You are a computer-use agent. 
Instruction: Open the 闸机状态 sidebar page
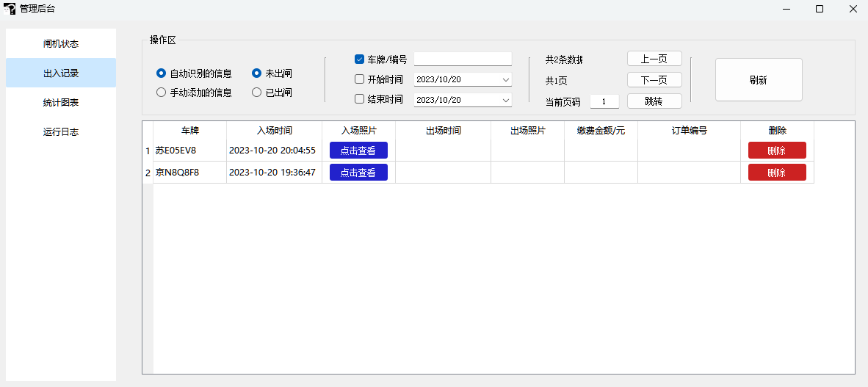tap(61, 44)
